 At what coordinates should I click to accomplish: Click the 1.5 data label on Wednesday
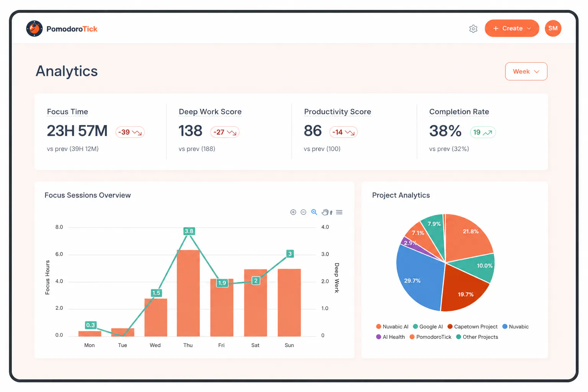tap(156, 293)
